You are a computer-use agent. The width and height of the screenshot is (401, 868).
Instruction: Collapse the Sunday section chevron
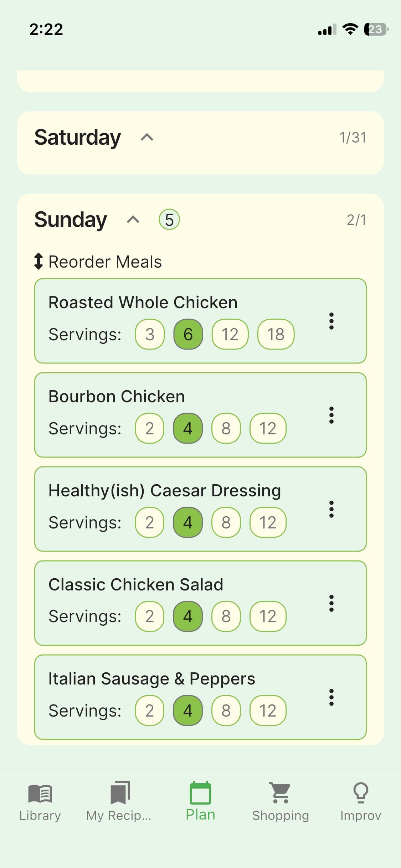click(133, 219)
